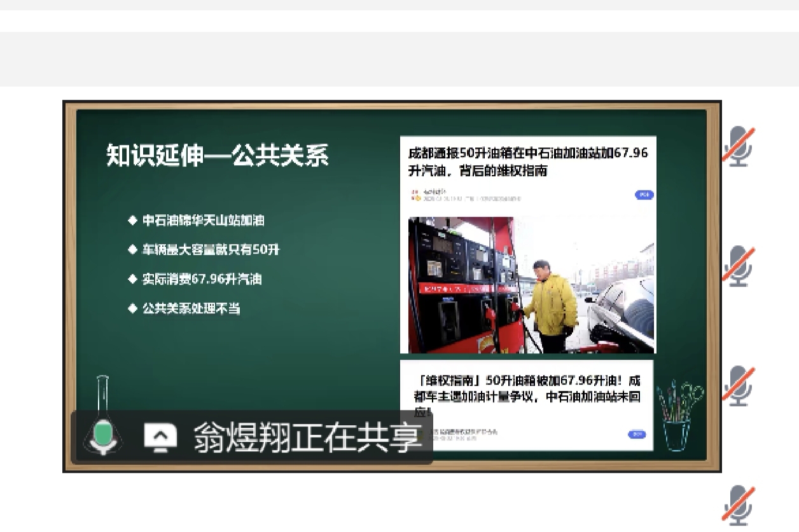Viewport: 799px width, 532px height.
Task: Click the second muted microphone from top
Action: point(738,266)
